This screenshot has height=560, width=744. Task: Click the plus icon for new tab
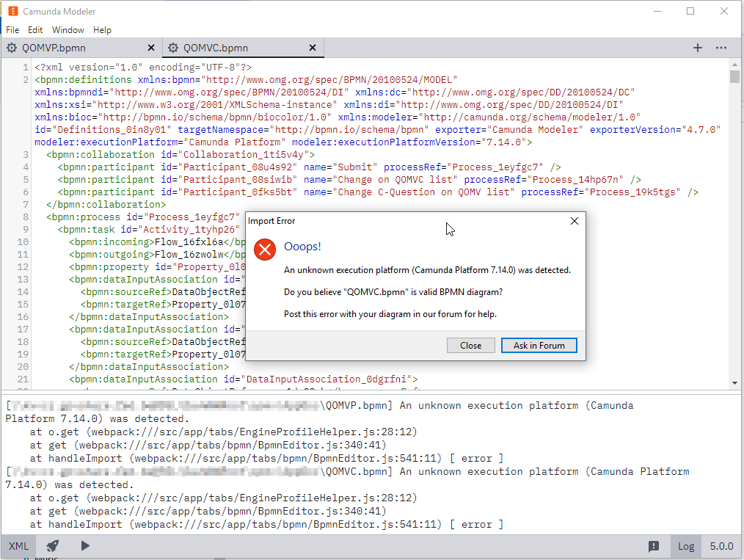pos(697,48)
